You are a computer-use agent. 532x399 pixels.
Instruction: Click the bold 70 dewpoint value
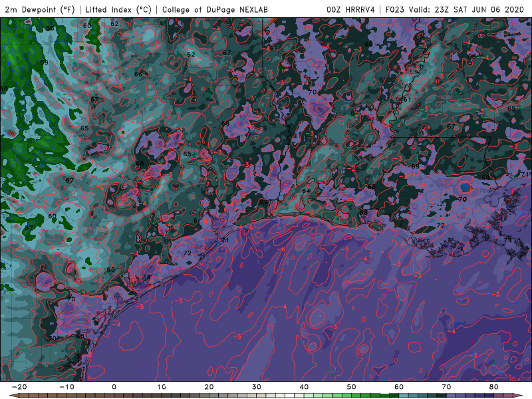[462, 199]
